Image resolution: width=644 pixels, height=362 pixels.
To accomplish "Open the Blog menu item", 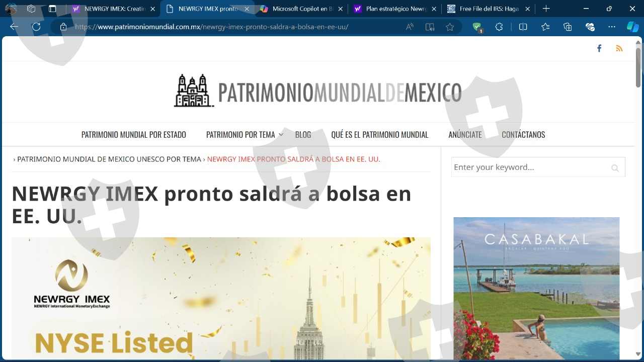I will pos(303,135).
